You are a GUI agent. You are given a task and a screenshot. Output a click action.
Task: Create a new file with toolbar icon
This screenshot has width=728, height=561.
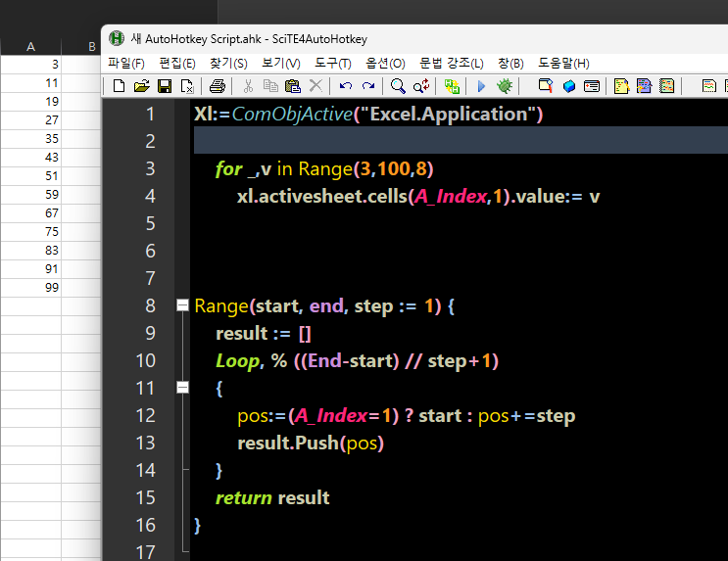click(119, 86)
